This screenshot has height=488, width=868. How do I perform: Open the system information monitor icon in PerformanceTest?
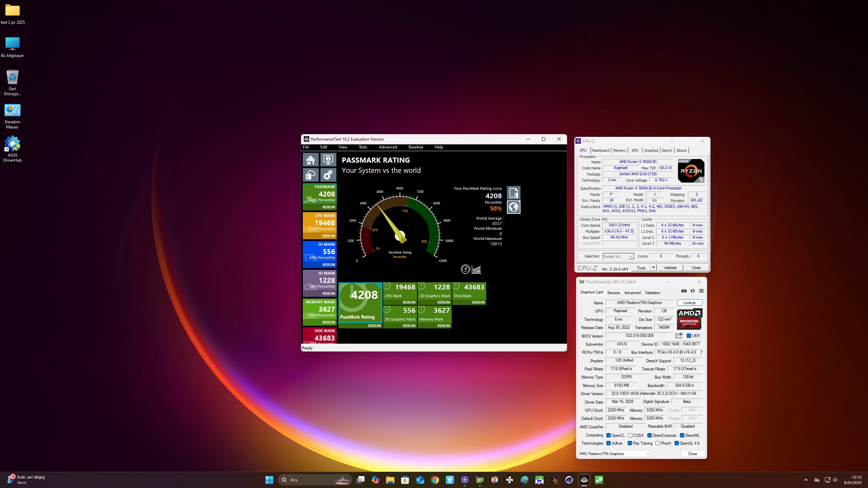(x=328, y=160)
